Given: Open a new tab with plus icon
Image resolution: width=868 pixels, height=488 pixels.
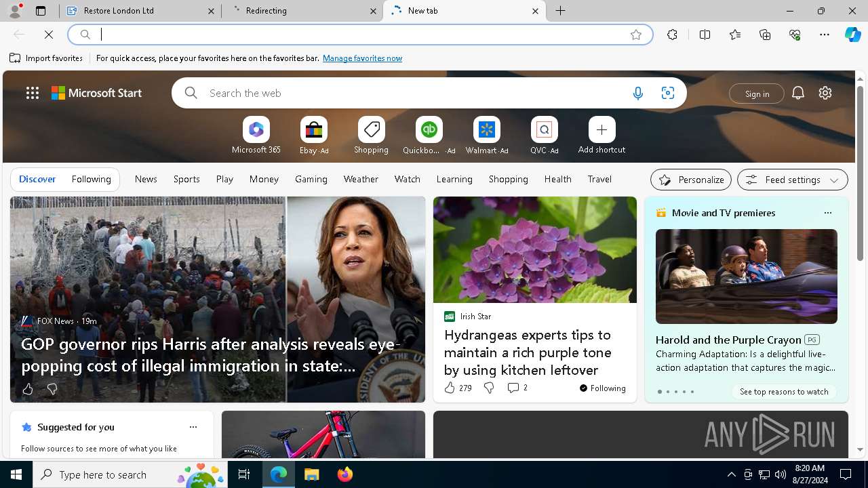Looking at the screenshot, I should (561, 11).
